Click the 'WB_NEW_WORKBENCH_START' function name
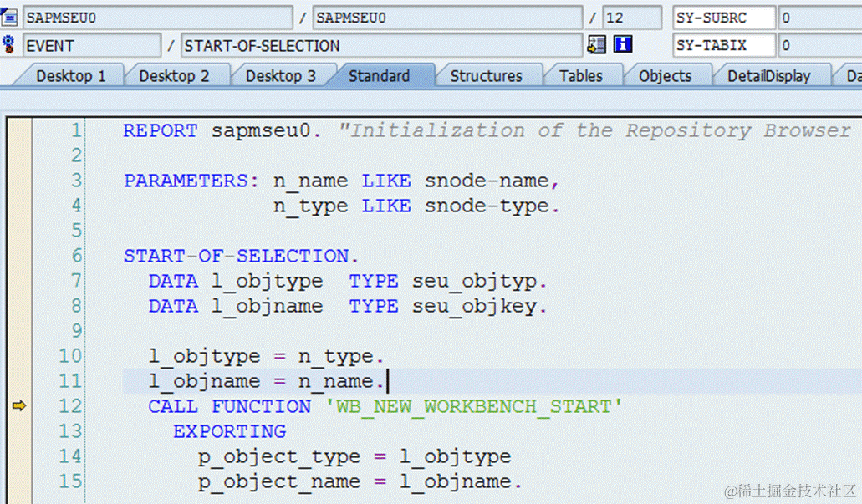 pyautogui.click(x=473, y=407)
